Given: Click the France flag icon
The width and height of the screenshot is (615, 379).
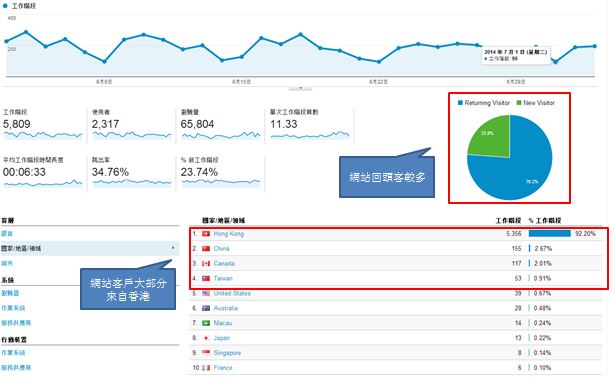Looking at the screenshot, I should (x=206, y=368).
